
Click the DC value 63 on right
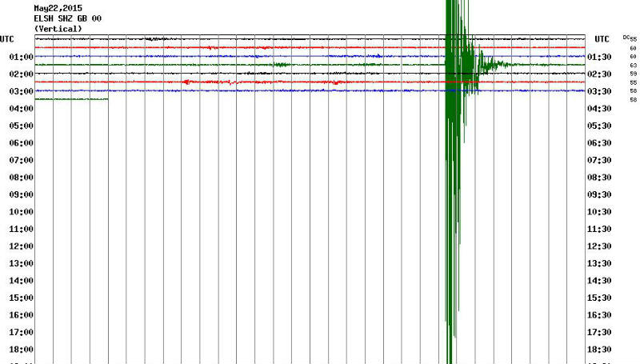pos(633,65)
